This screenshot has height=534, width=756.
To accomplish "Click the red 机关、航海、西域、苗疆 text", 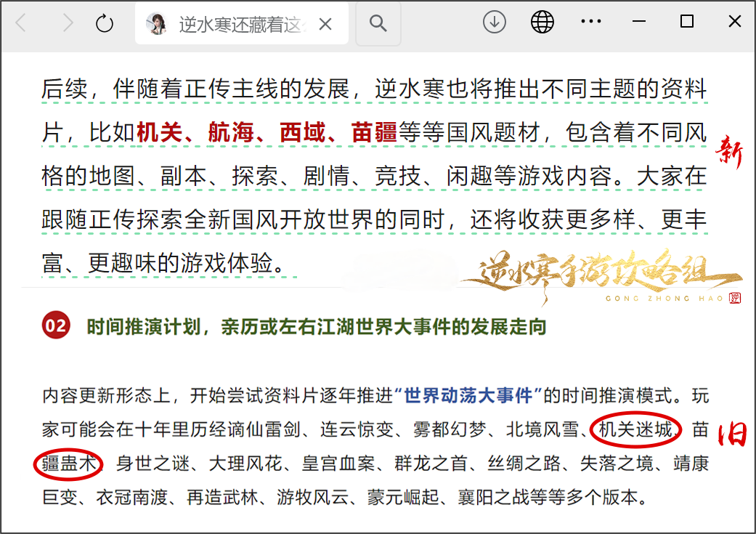I will pyautogui.click(x=267, y=132).
